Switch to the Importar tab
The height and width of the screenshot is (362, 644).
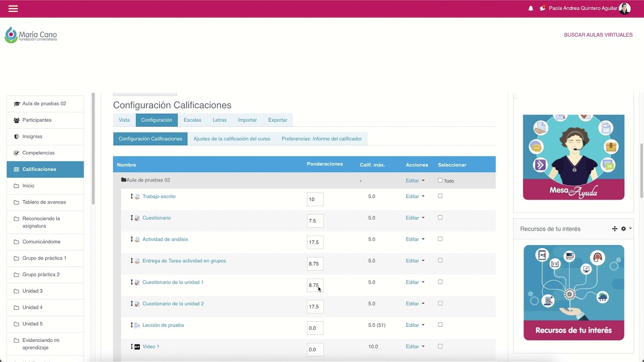point(248,120)
